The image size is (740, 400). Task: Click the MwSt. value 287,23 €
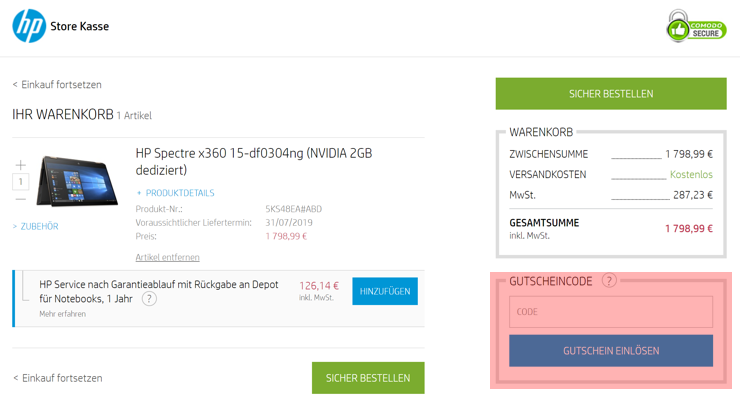(x=693, y=195)
